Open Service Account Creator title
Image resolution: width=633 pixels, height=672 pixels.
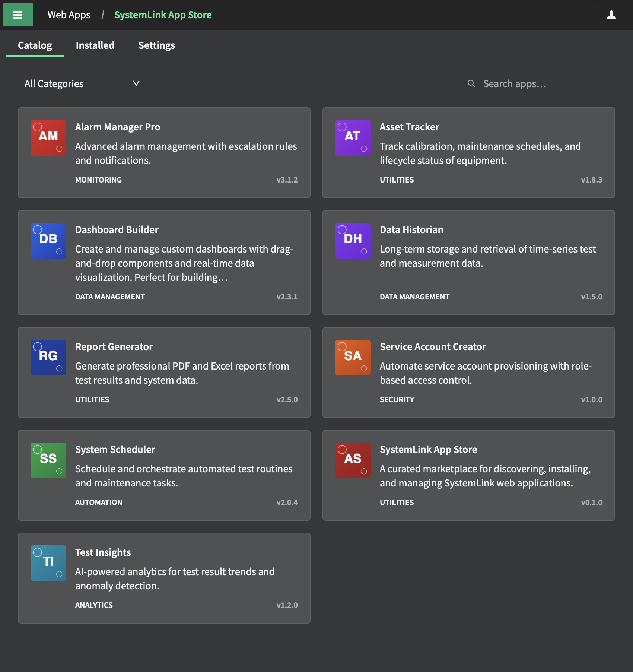[433, 347]
